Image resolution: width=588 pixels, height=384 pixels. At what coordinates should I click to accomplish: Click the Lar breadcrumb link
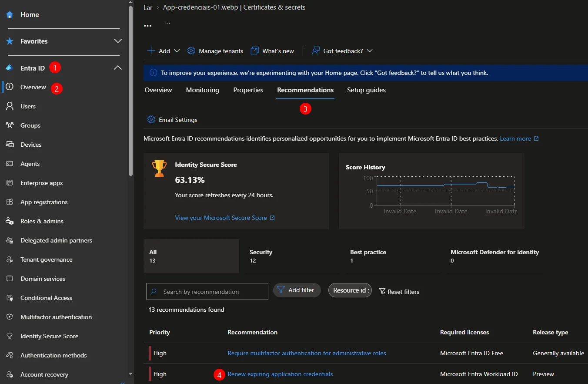click(x=148, y=7)
